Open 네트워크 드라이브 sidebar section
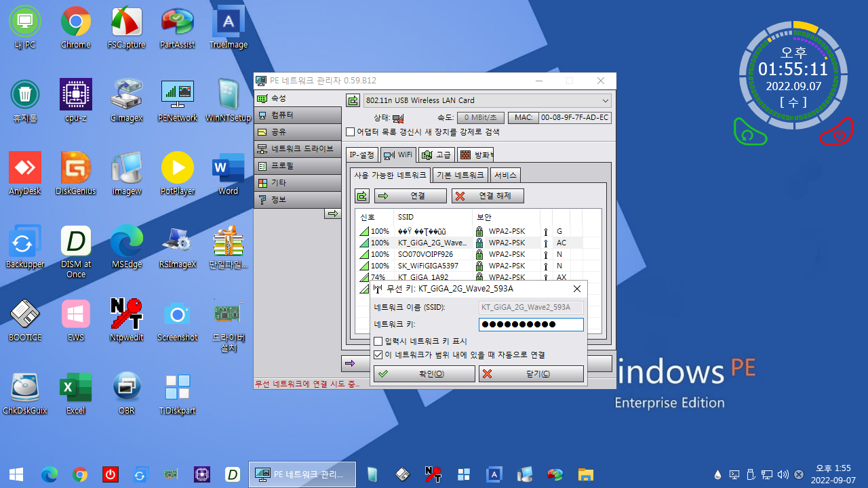The image size is (868, 488). 297,149
